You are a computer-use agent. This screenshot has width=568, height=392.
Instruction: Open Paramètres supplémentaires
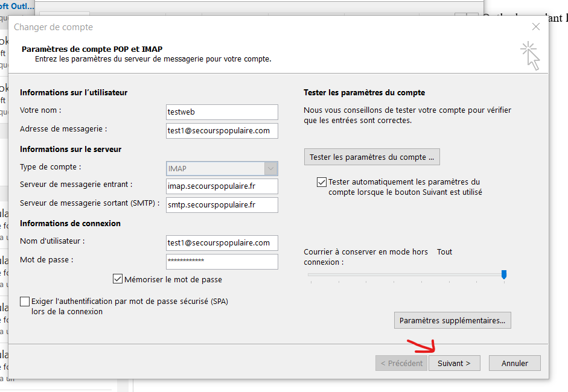coord(452,320)
